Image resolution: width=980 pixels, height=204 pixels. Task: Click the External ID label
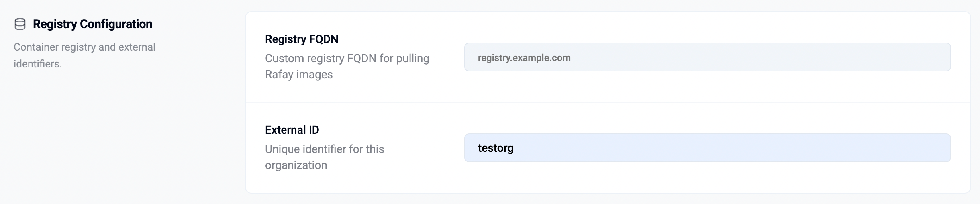click(x=292, y=130)
